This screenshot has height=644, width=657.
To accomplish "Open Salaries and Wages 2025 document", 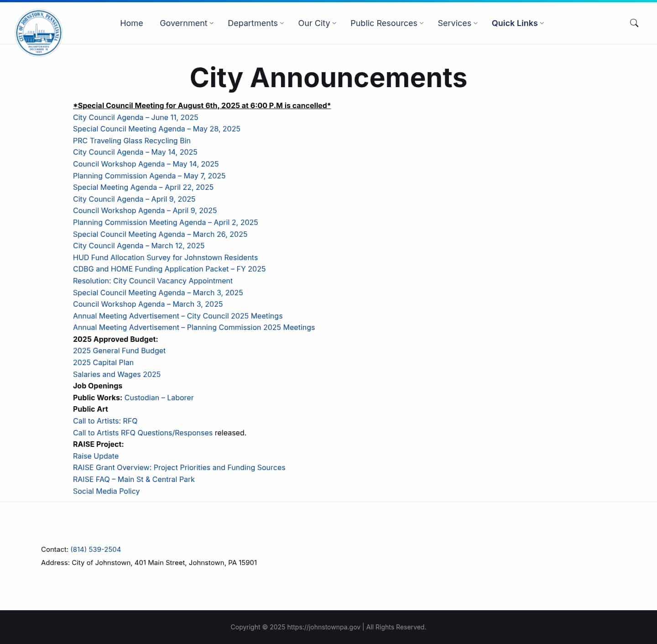I will pyautogui.click(x=117, y=374).
